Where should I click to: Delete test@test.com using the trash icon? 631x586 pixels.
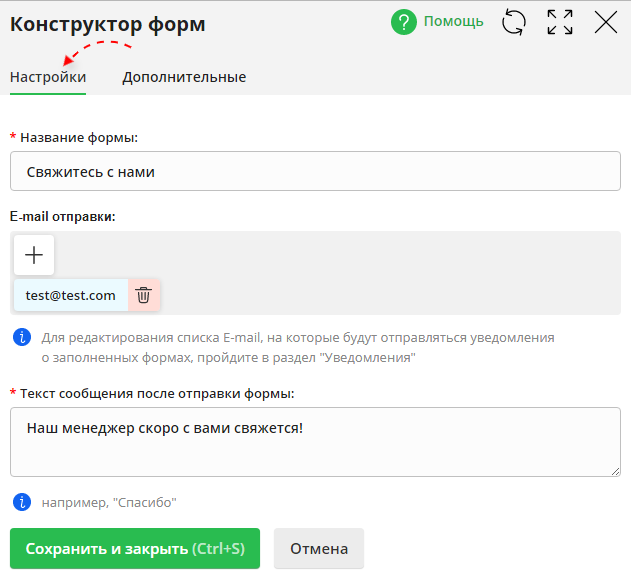144,295
